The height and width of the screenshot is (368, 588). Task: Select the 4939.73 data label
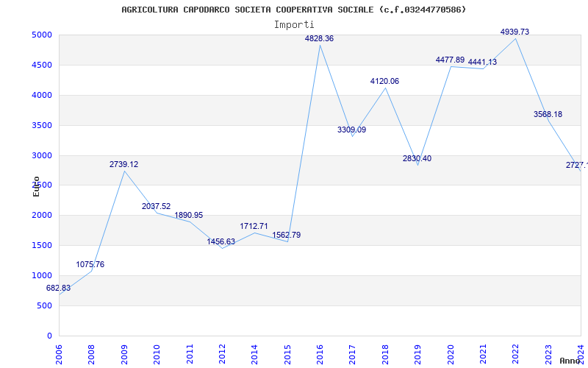tap(514, 32)
